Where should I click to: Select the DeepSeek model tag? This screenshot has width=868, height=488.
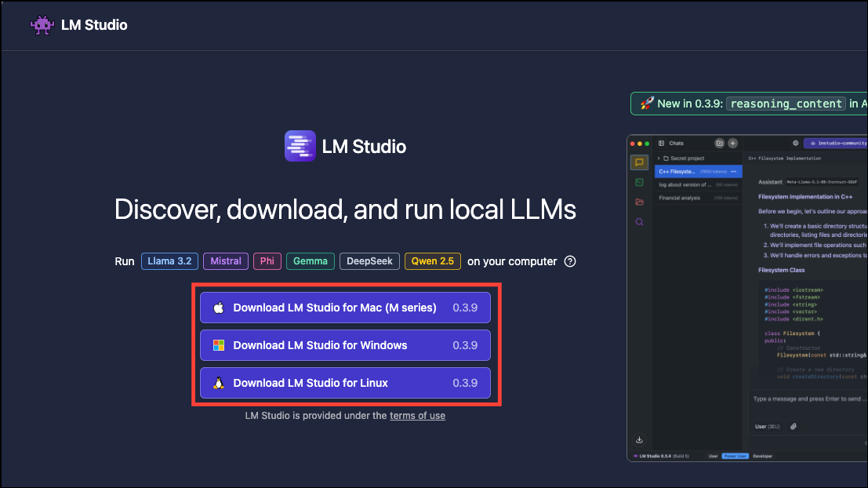point(369,261)
